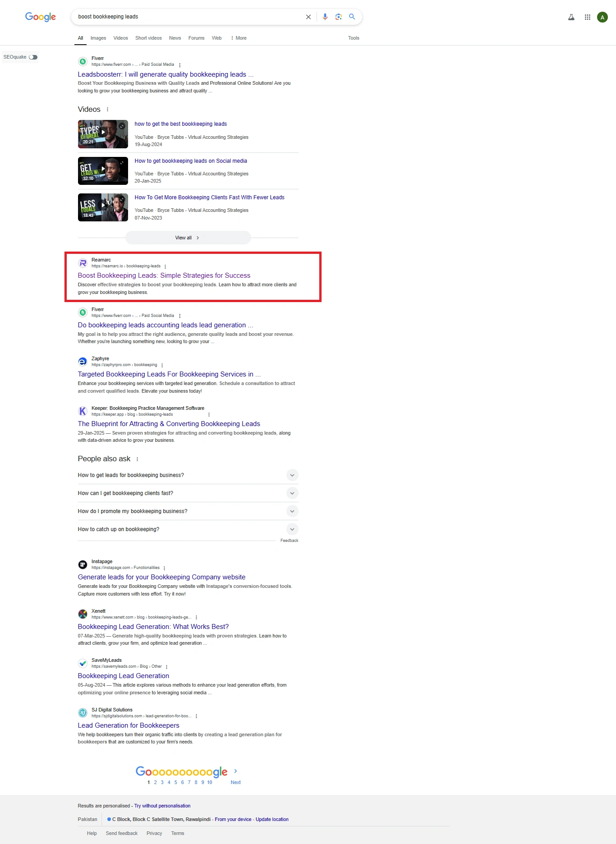Screen dimensions: 616x844
Task: Open 'The Blueprint for Attracting & Converting Bookkeeping Leads'
Action: pos(169,424)
